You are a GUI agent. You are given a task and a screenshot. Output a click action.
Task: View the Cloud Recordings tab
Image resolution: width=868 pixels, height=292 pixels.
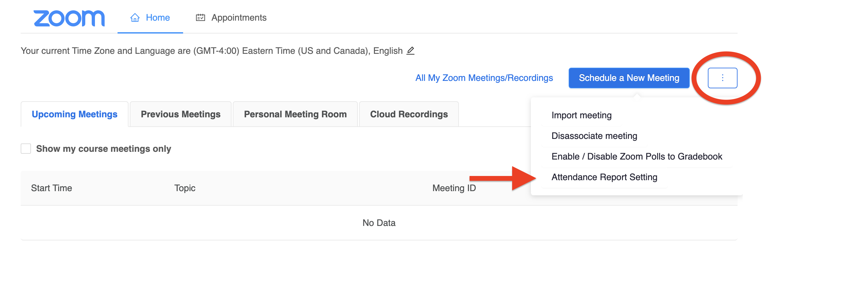(409, 114)
